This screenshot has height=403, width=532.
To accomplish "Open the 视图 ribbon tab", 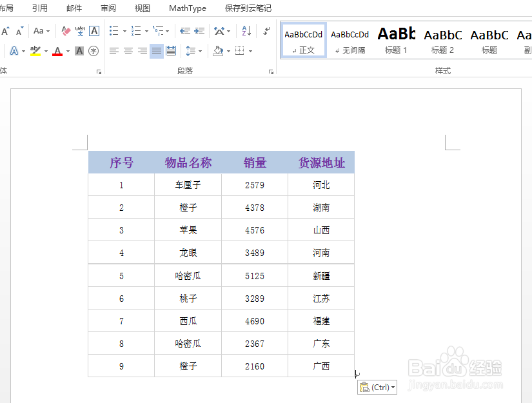I will pos(142,8).
